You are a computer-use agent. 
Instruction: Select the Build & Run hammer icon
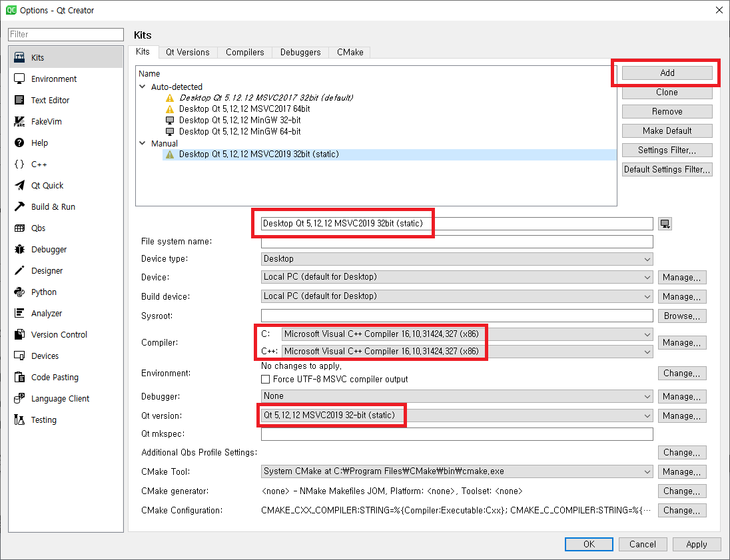pyautogui.click(x=19, y=206)
